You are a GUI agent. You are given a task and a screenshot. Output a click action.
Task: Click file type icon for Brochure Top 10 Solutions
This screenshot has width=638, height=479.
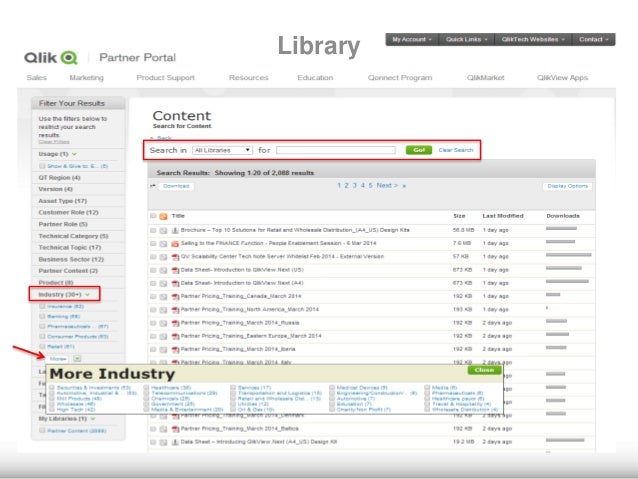click(175, 230)
